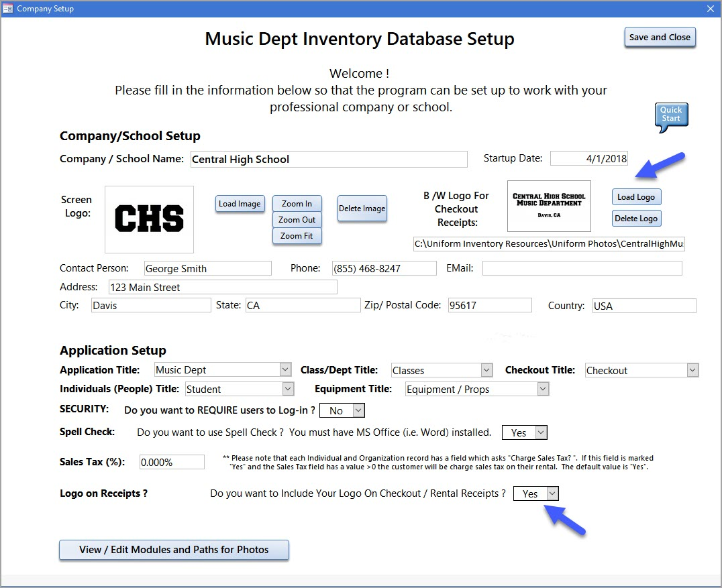Click the Zoom Fit button
The width and height of the screenshot is (722, 588).
coord(297,236)
